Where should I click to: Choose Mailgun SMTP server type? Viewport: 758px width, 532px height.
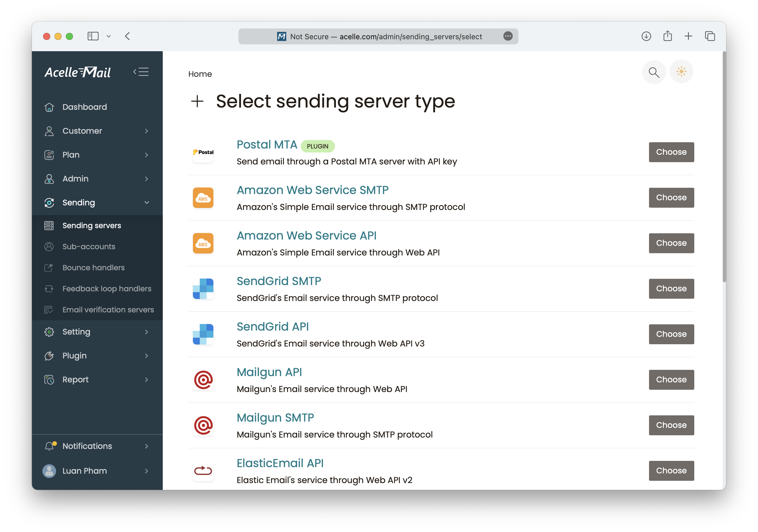click(x=671, y=425)
